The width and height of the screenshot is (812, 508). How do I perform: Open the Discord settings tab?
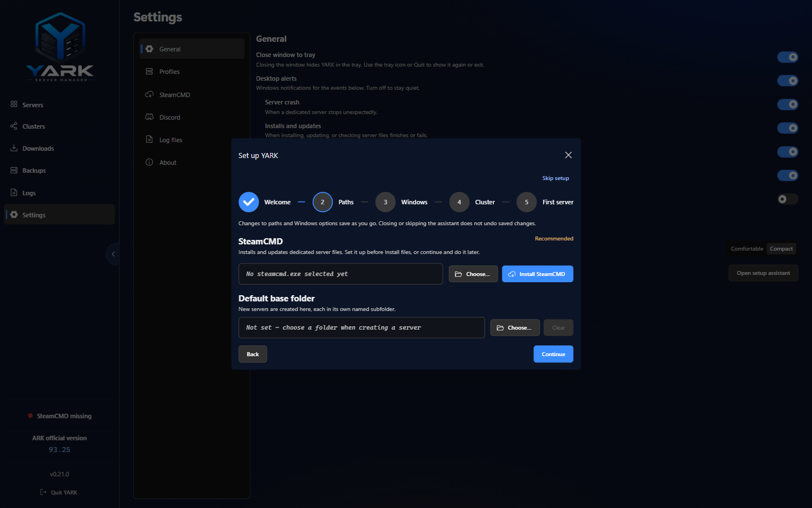pyautogui.click(x=192, y=117)
